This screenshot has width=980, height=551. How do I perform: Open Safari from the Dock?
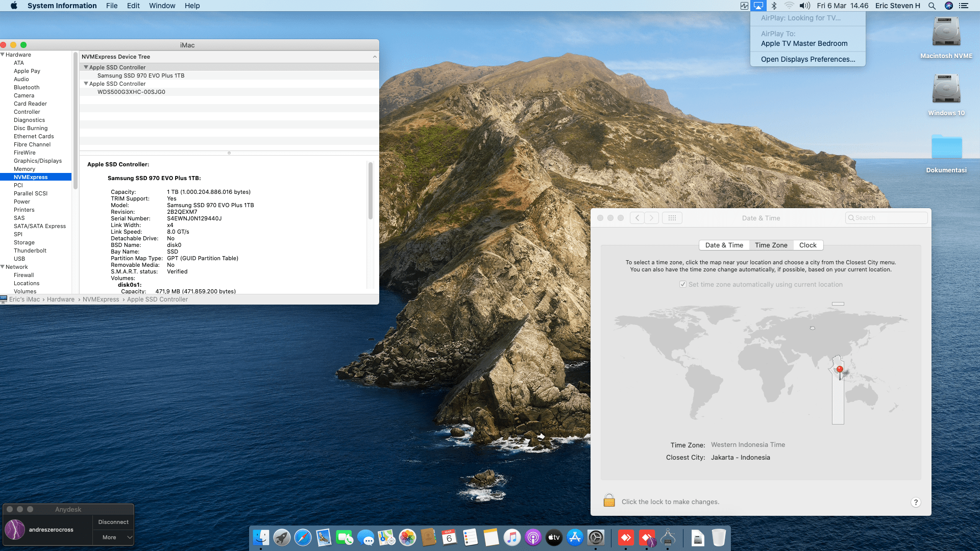303,538
